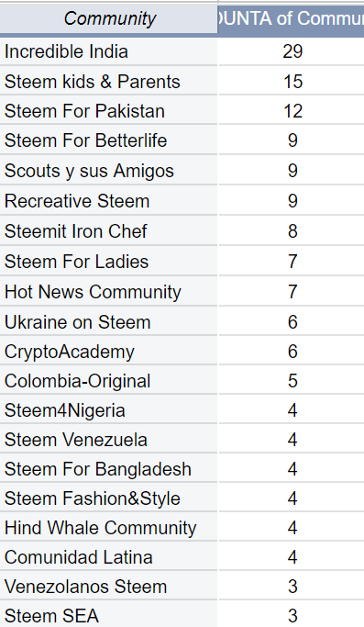
Task: Click the count value 29 cell
Action: [x=292, y=51]
